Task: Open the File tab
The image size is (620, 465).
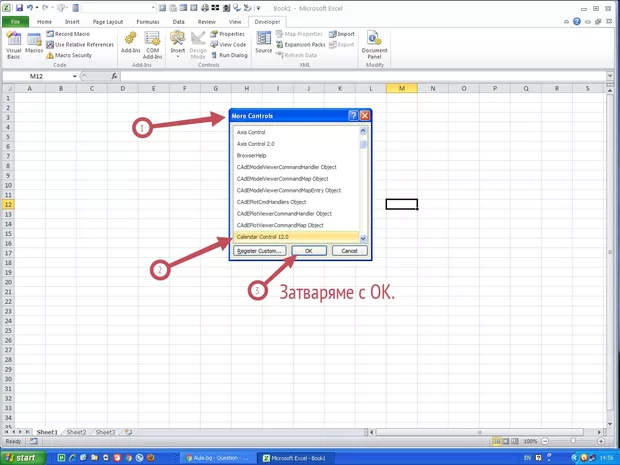Action: [16, 21]
